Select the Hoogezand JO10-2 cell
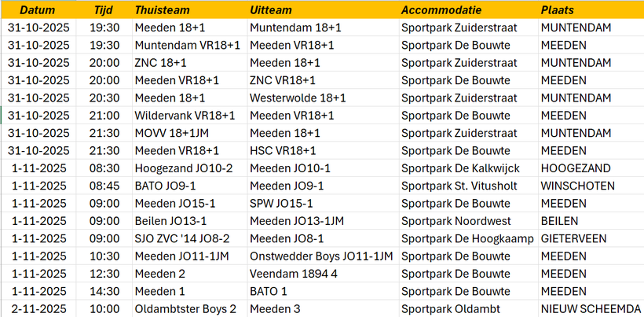This screenshot has height=317, width=644. (183, 168)
